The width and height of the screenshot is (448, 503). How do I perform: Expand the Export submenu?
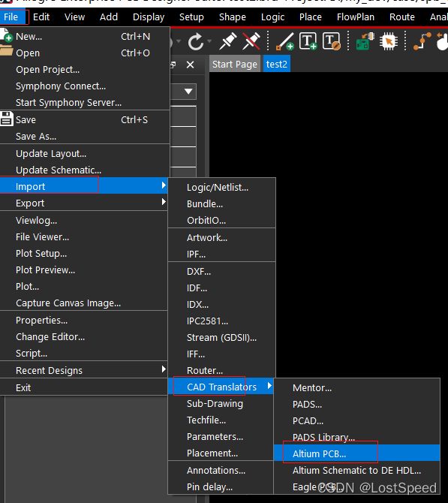click(x=84, y=203)
